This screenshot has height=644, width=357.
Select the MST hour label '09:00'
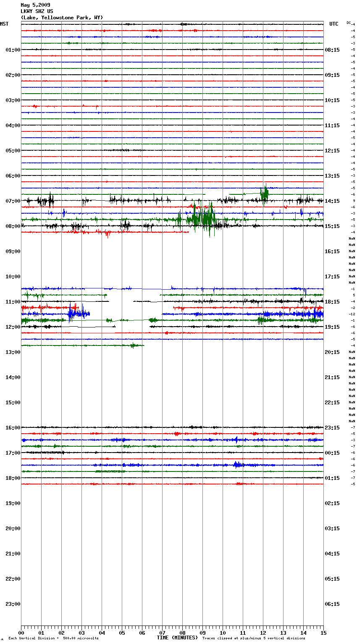point(13,251)
